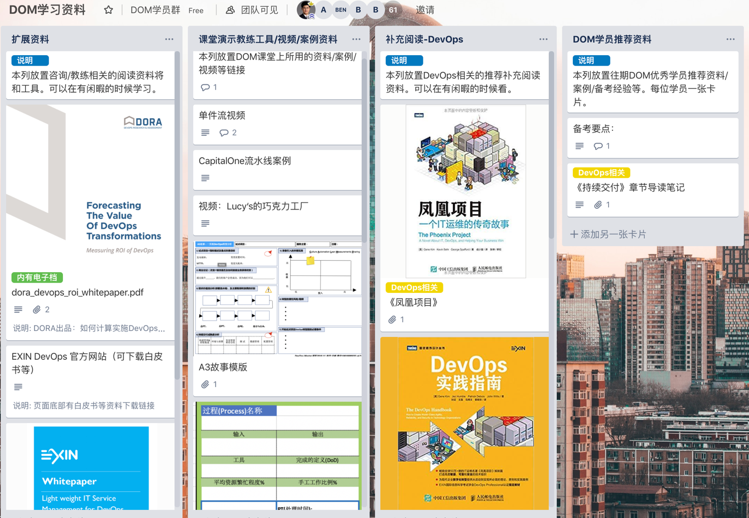Click the attachment icon on the 《凤凰项目》 card
The image size is (749, 518).
click(392, 319)
